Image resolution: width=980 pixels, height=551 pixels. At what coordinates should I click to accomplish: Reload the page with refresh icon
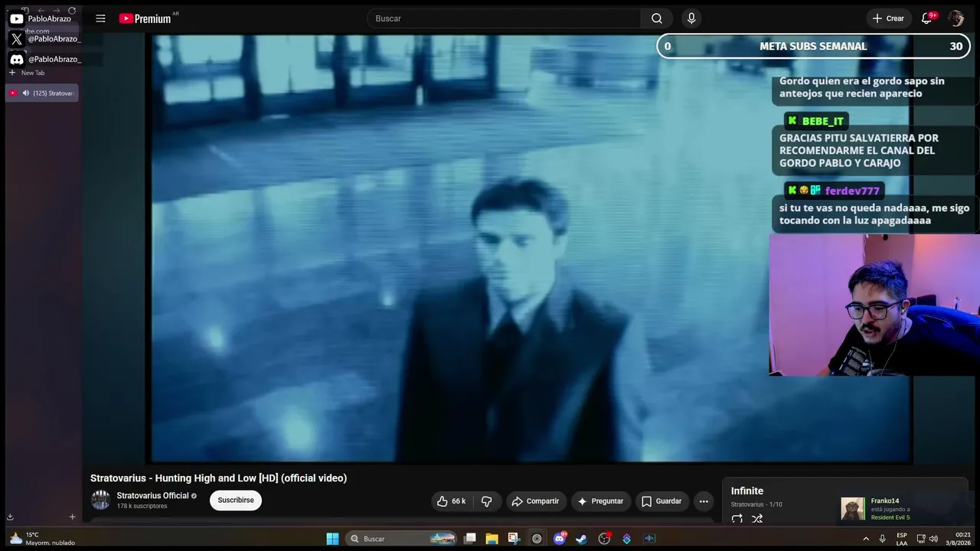[x=72, y=11]
